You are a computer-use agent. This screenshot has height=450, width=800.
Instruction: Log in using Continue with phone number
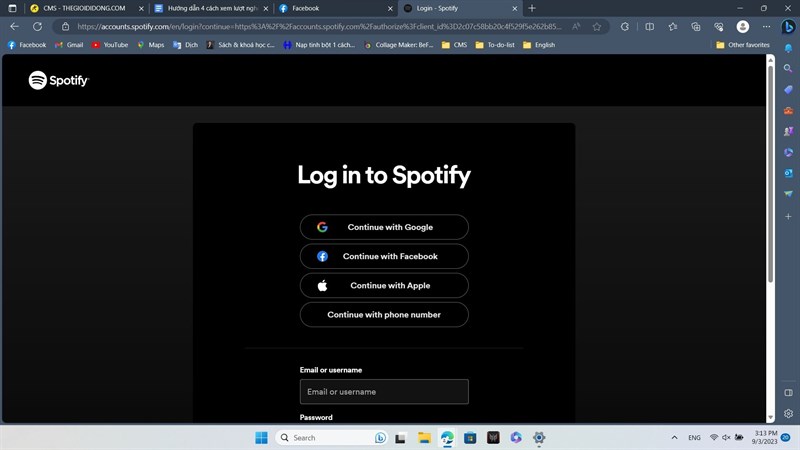[384, 314]
